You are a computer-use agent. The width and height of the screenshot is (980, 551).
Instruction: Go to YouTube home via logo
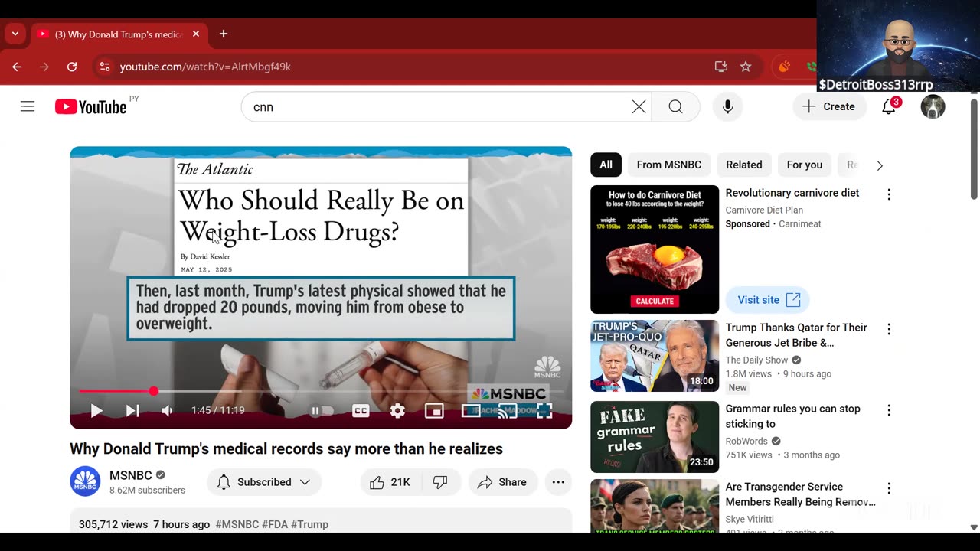click(x=91, y=107)
